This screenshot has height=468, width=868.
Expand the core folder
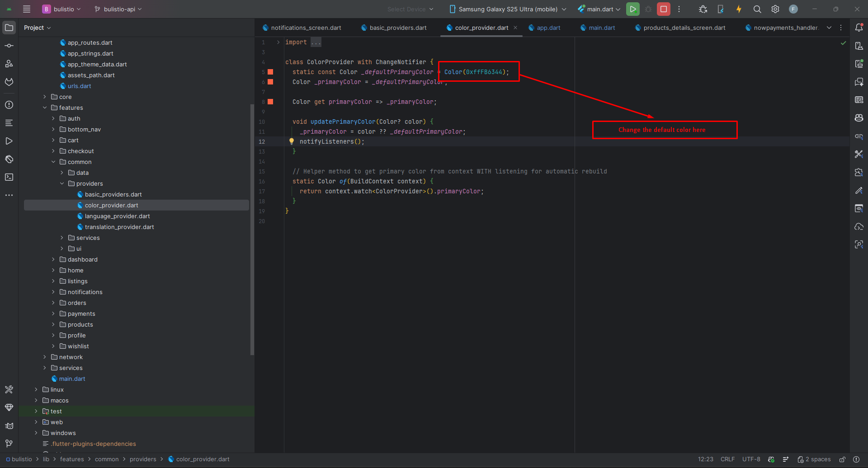click(x=45, y=97)
